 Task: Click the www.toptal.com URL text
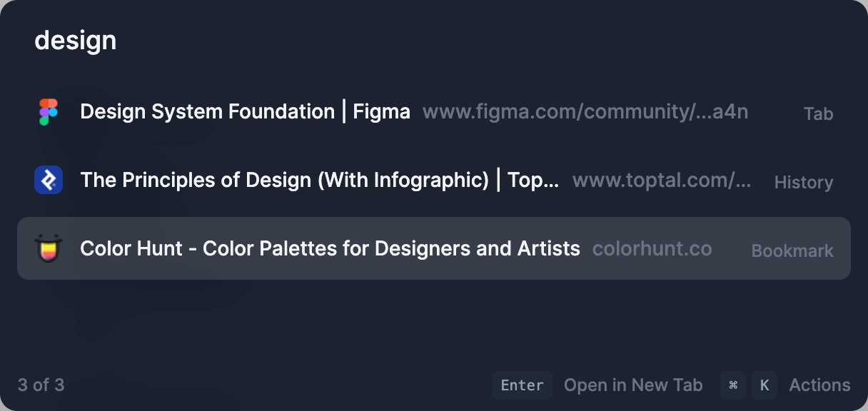[x=662, y=180]
